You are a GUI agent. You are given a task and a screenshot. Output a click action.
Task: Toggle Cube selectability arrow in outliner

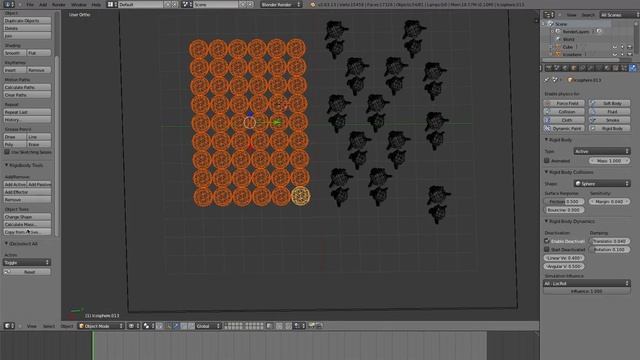point(622,47)
